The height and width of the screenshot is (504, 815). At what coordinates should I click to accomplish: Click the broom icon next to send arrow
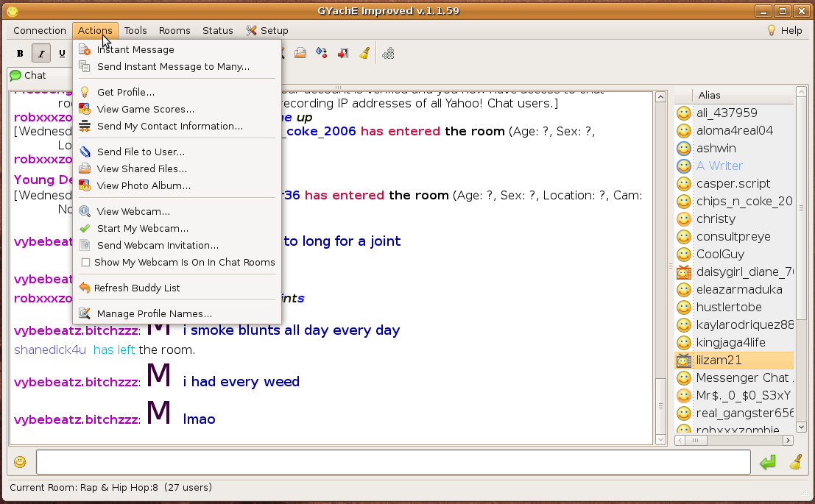796,462
